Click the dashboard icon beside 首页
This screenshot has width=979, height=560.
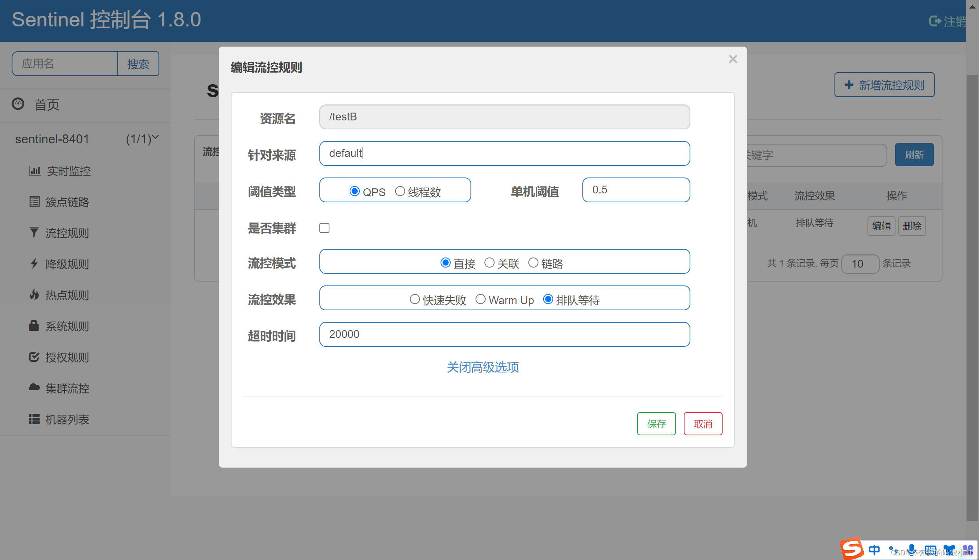click(x=18, y=104)
